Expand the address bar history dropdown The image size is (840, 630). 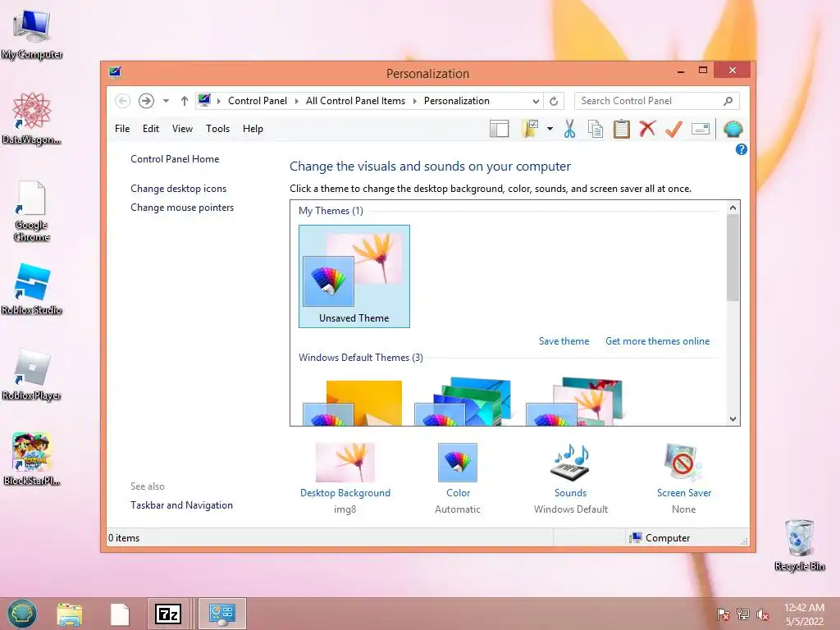[x=535, y=101]
